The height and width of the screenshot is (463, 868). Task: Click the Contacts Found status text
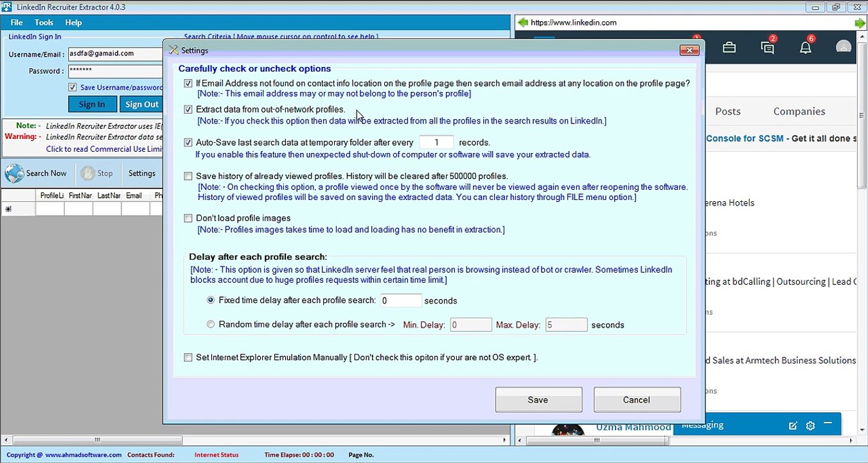151,455
